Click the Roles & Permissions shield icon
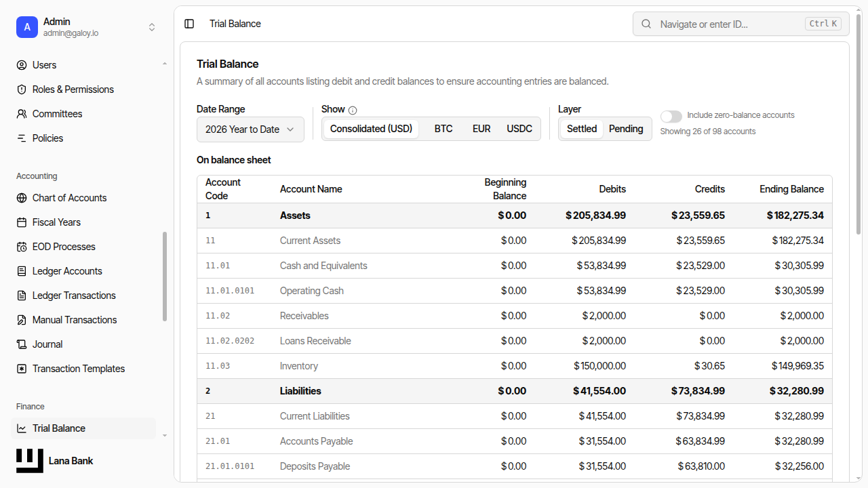The width and height of the screenshot is (868, 488). point(22,89)
